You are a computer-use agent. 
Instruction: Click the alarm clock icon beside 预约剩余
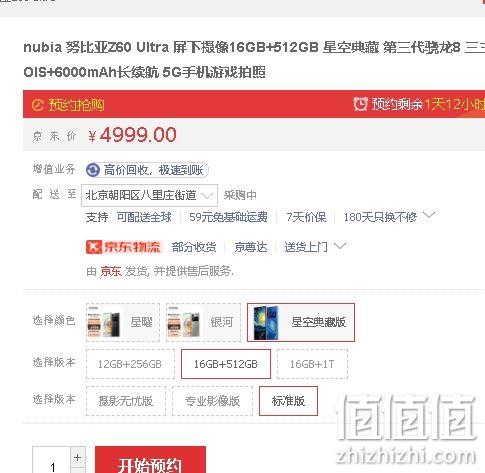pos(360,104)
